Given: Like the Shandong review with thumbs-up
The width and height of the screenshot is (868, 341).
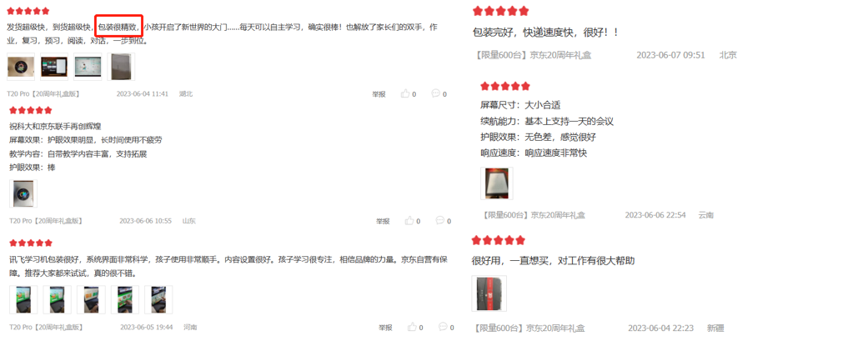Looking at the screenshot, I should (x=409, y=221).
